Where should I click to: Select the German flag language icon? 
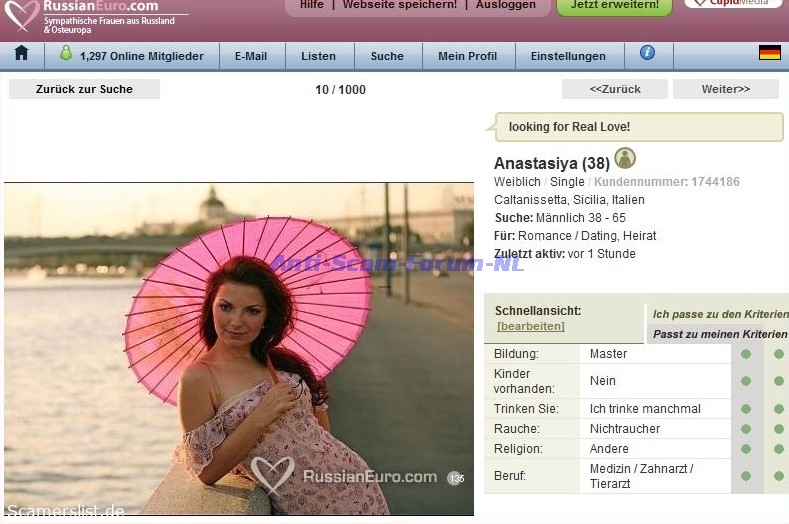[x=769, y=53]
